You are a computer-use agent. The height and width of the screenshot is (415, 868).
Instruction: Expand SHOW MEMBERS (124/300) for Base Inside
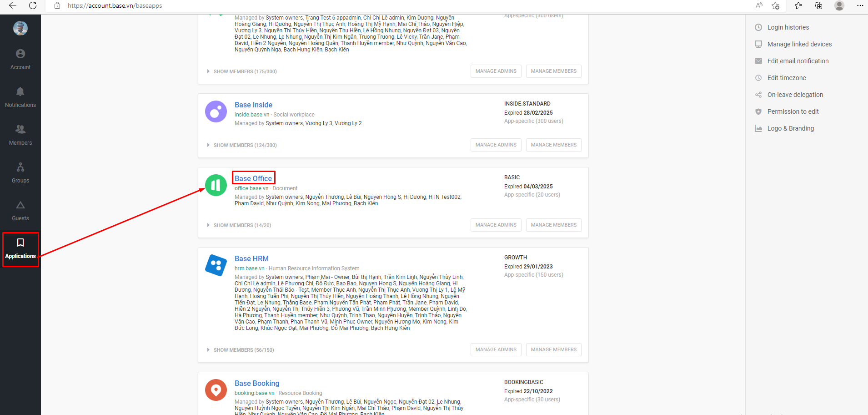pos(242,145)
